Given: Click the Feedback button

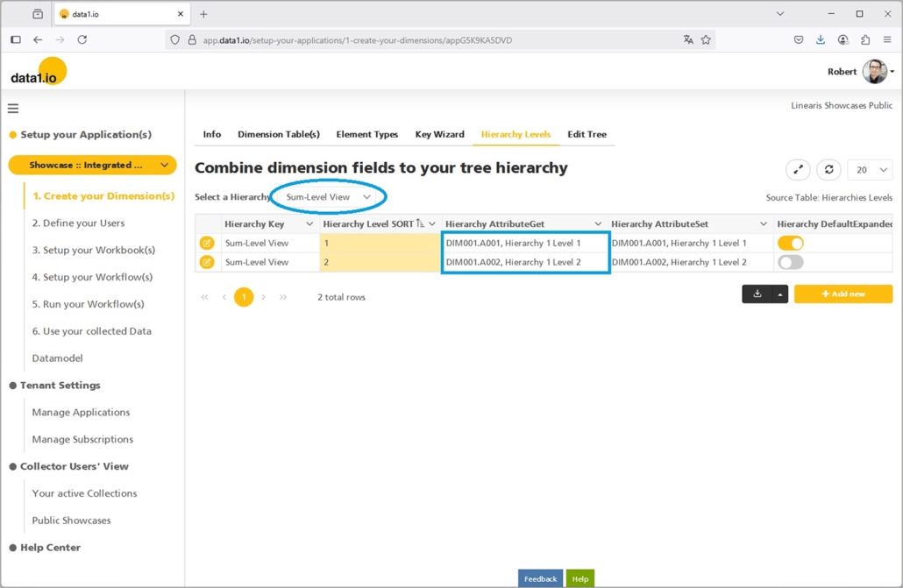Looking at the screenshot, I should (540, 578).
